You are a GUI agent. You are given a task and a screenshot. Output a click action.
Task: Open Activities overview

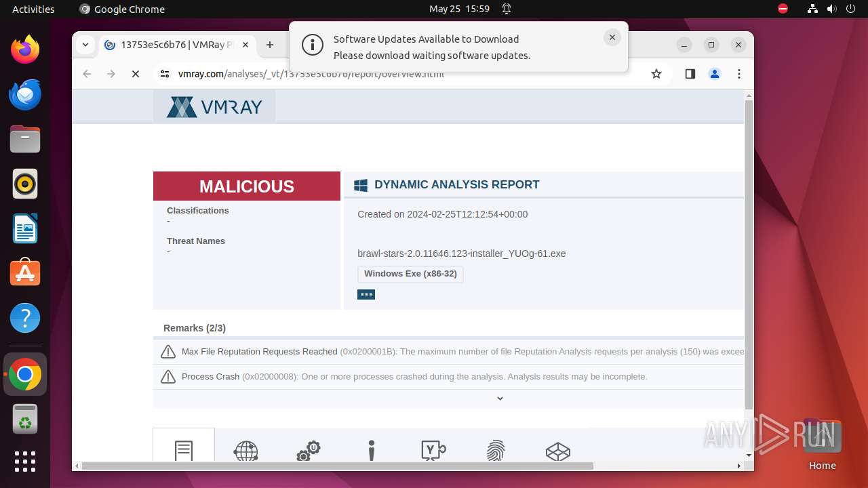pyautogui.click(x=33, y=9)
